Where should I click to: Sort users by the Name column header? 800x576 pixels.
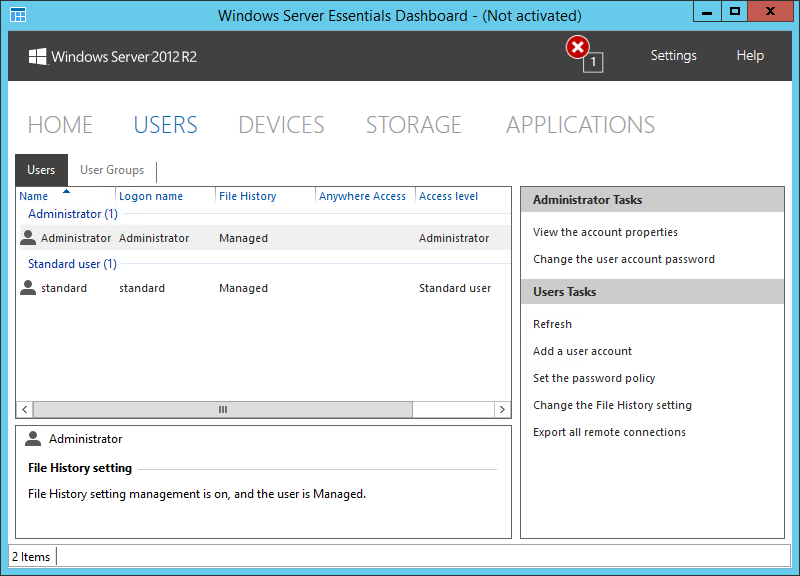pos(34,196)
